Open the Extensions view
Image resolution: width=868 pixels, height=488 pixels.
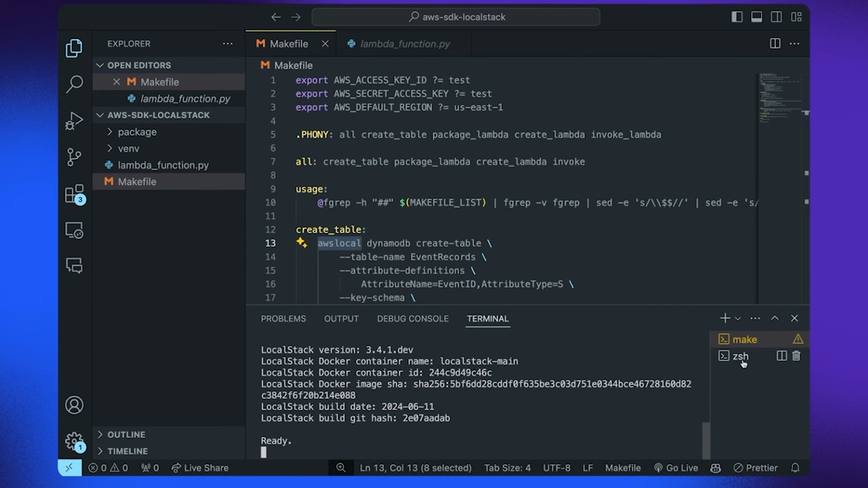click(75, 194)
